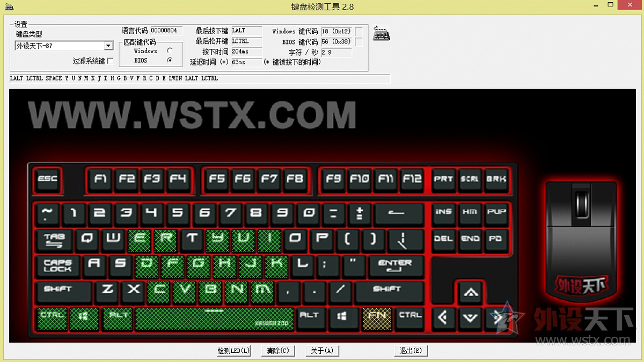Click the Q key on the keyboard
644x362 pixels.
(x=87, y=240)
